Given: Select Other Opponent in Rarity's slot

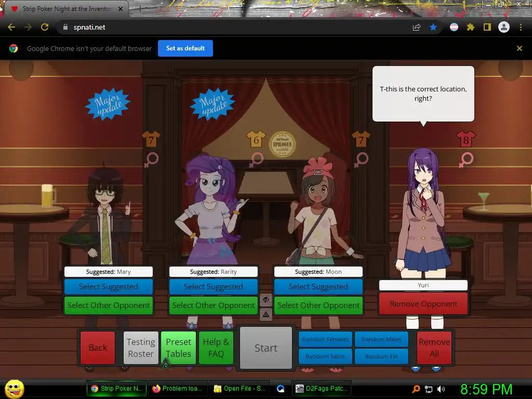Looking at the screenshot, I should (x=214, y=305).
